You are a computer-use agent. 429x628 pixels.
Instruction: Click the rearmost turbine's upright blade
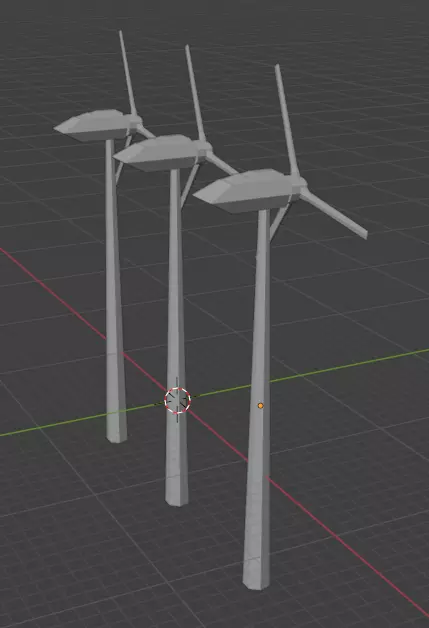point(128,73)
